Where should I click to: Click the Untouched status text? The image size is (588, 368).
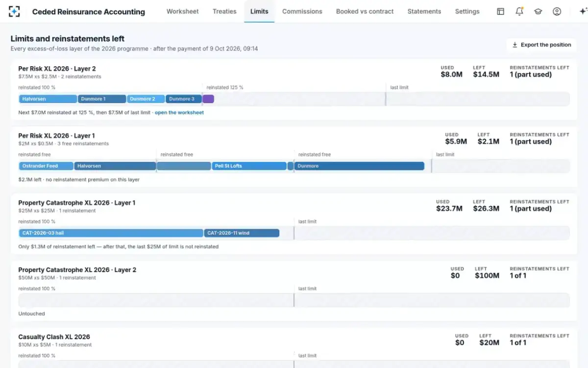[x=31, y=314]
